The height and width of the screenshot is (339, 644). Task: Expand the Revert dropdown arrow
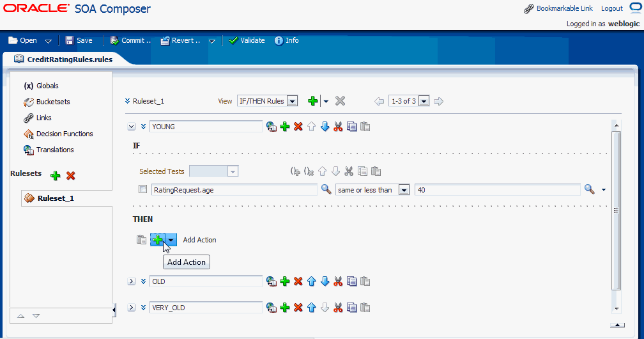(x=212, y=41)
